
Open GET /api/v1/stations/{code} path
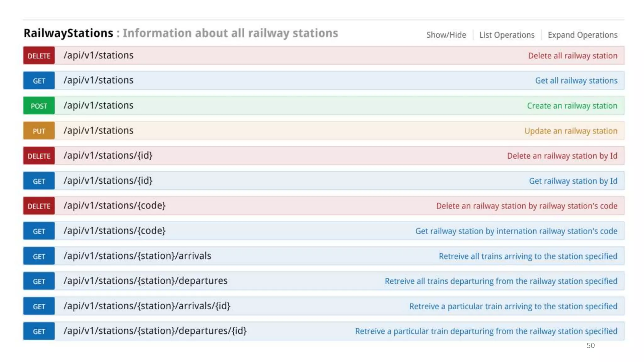point(114,231)
